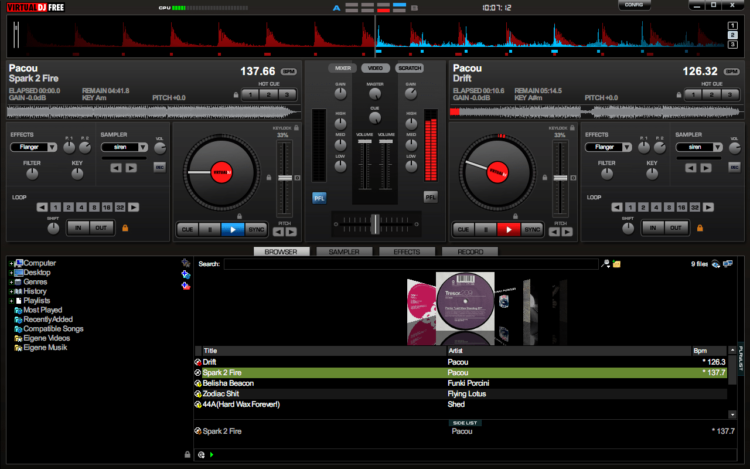750x469 pixels.
Task: Expand the Genres tree node
Action: point(11,282)
